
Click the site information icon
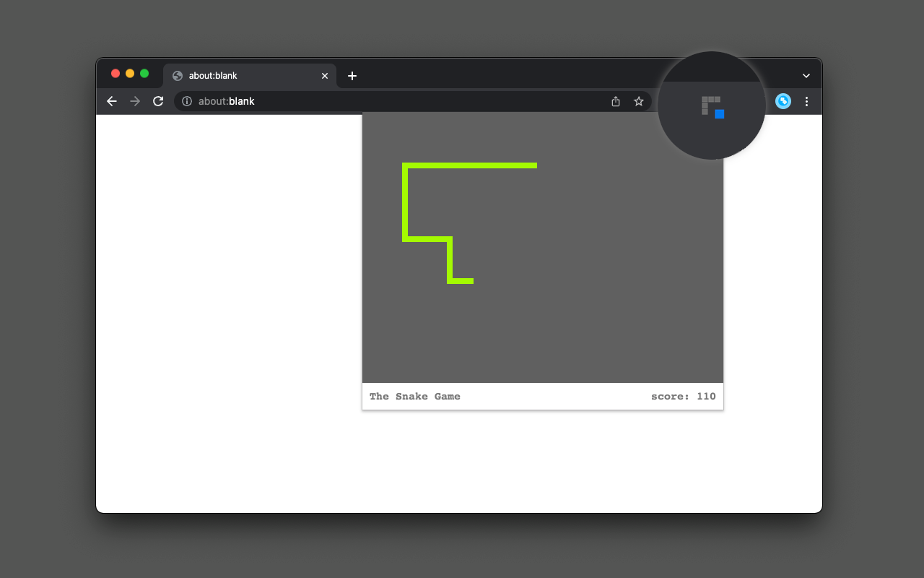(186, 101)
